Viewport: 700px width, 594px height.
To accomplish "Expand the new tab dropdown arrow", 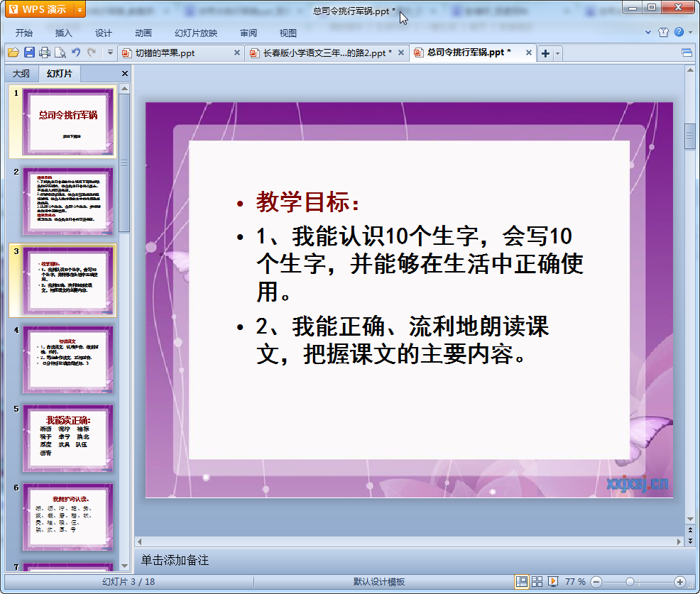I will (557, 53).
